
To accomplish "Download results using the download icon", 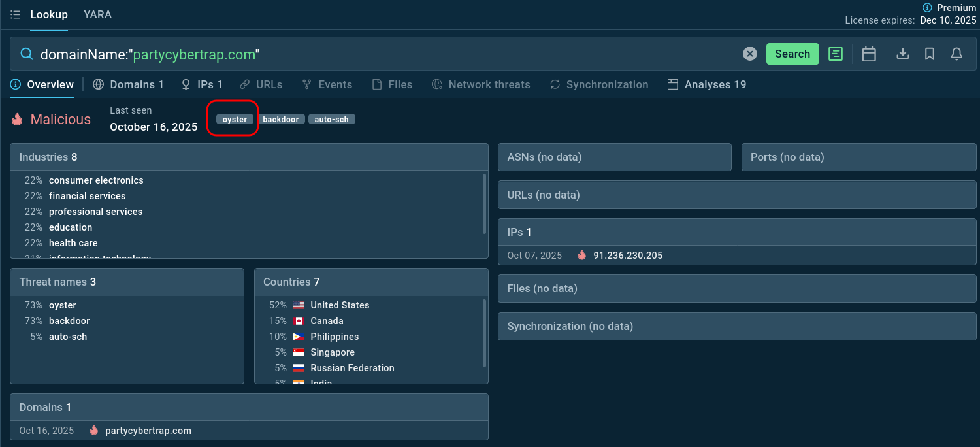I will coord(902,54).
